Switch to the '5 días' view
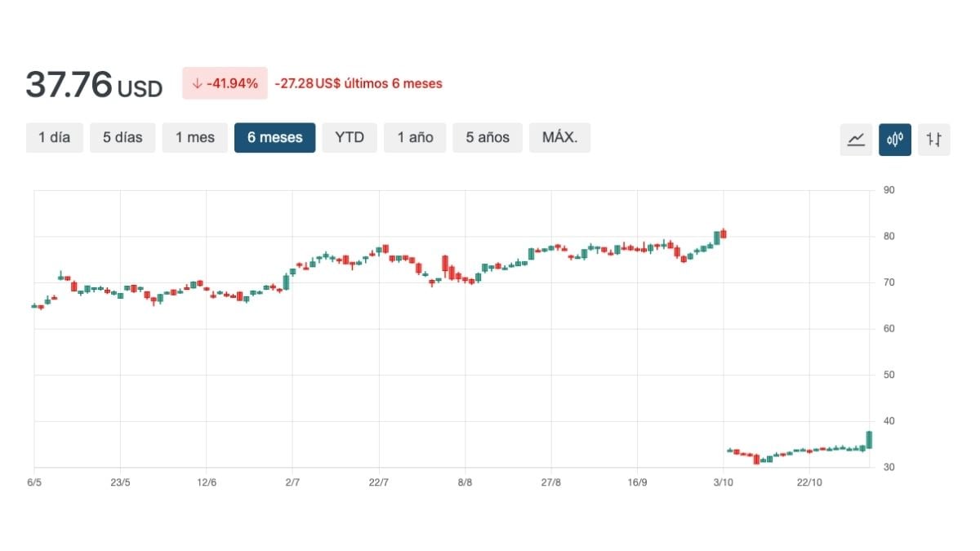980x551 pixels. (x=122, y=137)
